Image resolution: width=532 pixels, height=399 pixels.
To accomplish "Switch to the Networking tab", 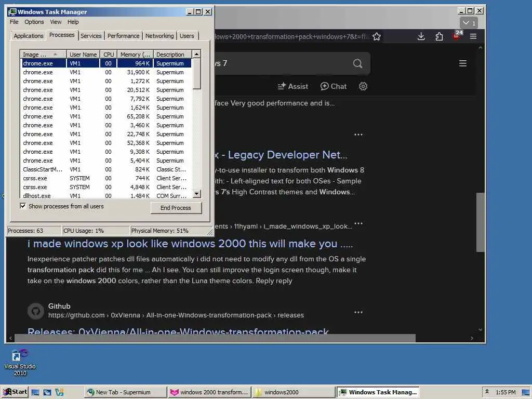I will (x=159, y=36).
